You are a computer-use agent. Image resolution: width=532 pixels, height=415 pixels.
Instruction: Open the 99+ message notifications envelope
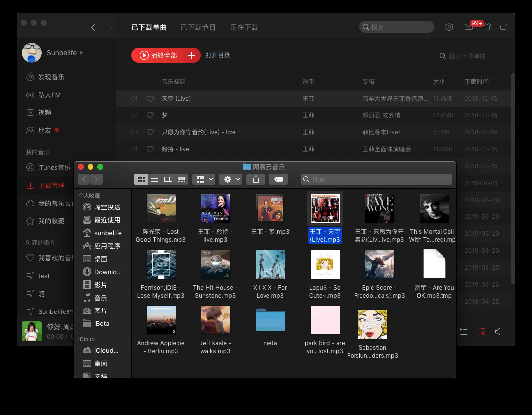point(468,27)
